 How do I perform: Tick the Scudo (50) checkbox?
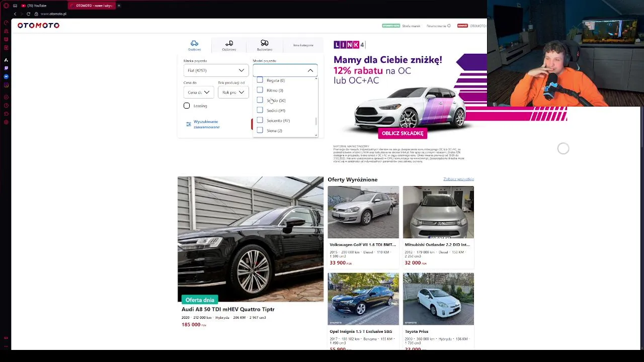(x=260, y=100)
